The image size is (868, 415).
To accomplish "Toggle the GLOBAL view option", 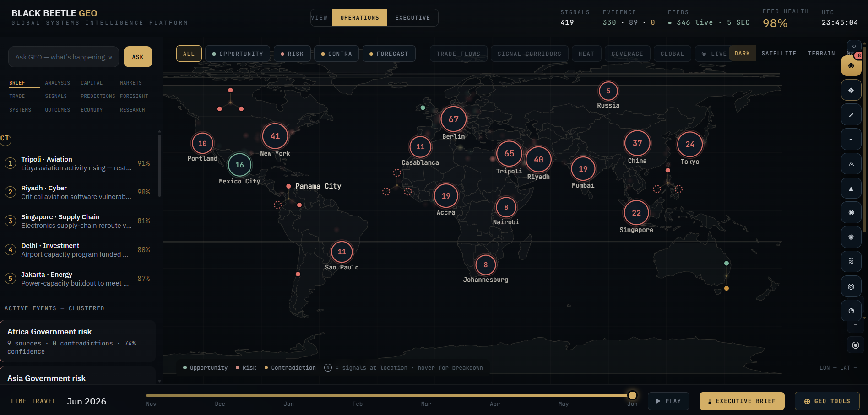I will [672, 54].
